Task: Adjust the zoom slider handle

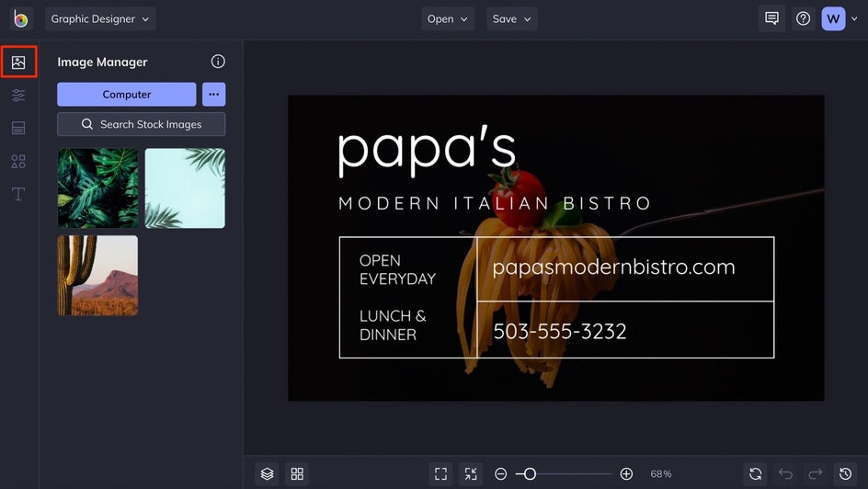Action: coord(530,473)
